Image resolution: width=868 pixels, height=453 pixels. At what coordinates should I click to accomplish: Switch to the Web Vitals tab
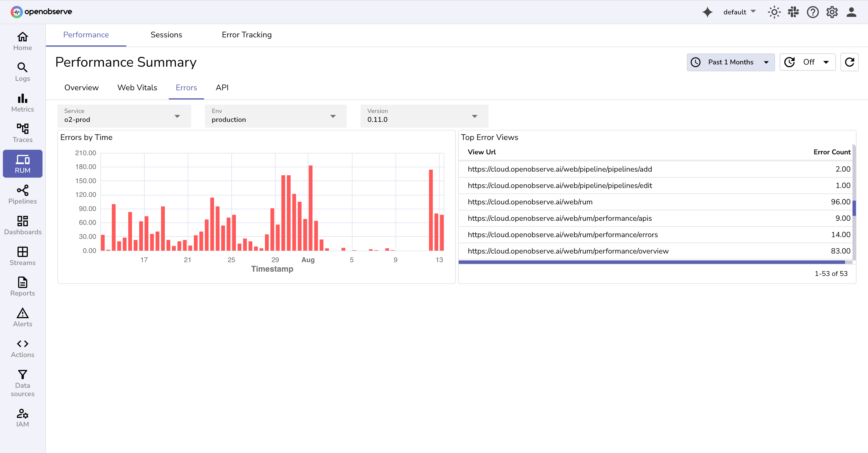pos(137,88)
